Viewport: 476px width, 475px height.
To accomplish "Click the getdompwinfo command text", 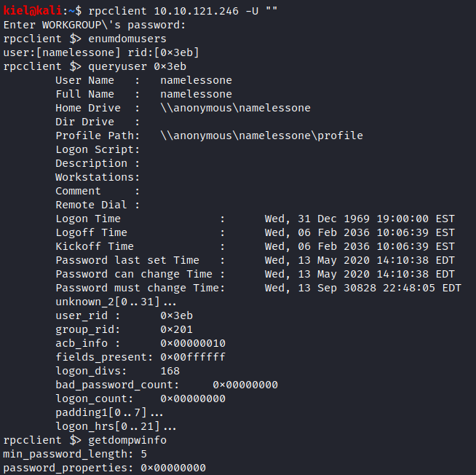I will tap(127, 440).
